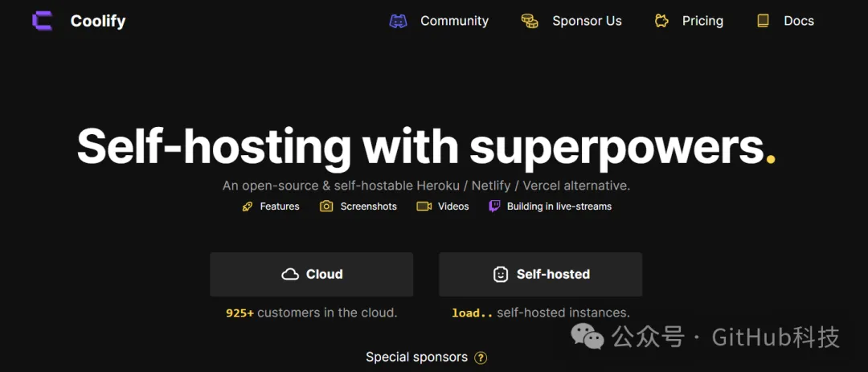Viewport: 868px width, 372px height.
Task: View the Screenshots link
Action: [x=368, y=206]
